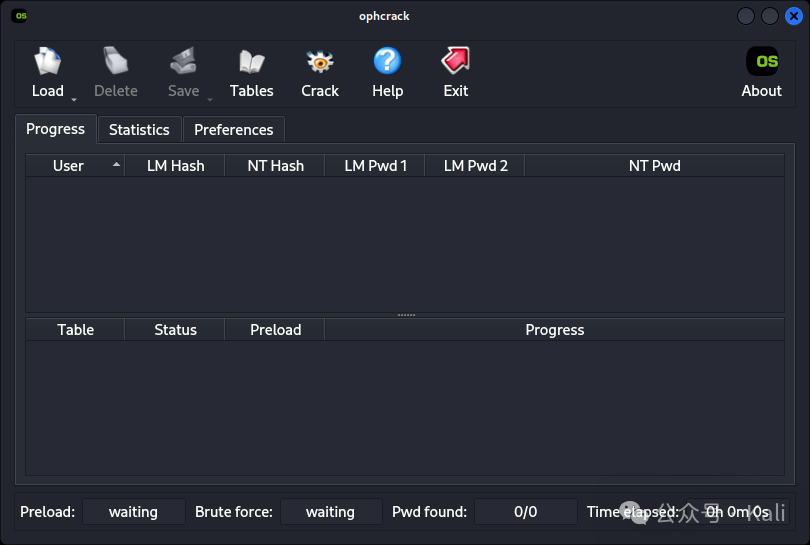Open the Preferences tab
Viewport: 810px width, 545px height.
click(x=233, y=130)
